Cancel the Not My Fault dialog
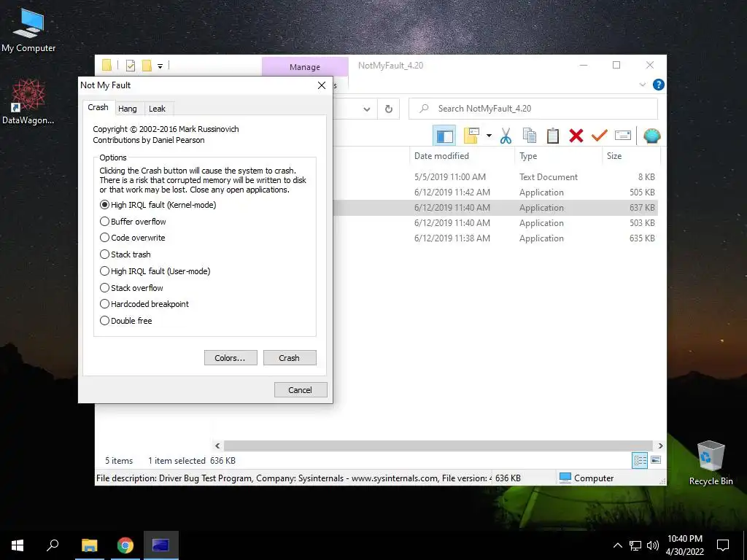Viewport: 747px width, 560px height. point(301,390)
